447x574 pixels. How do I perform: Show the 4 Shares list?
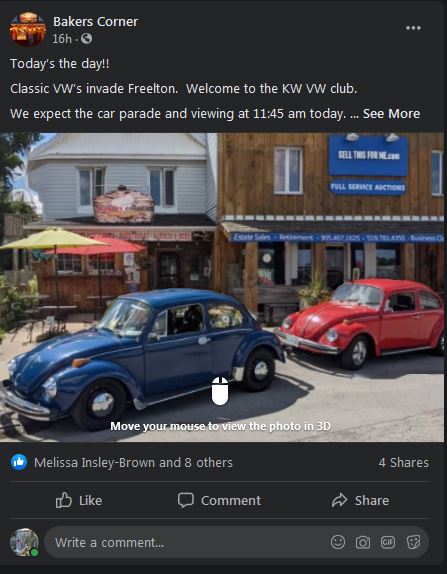(x=403, y=463)
